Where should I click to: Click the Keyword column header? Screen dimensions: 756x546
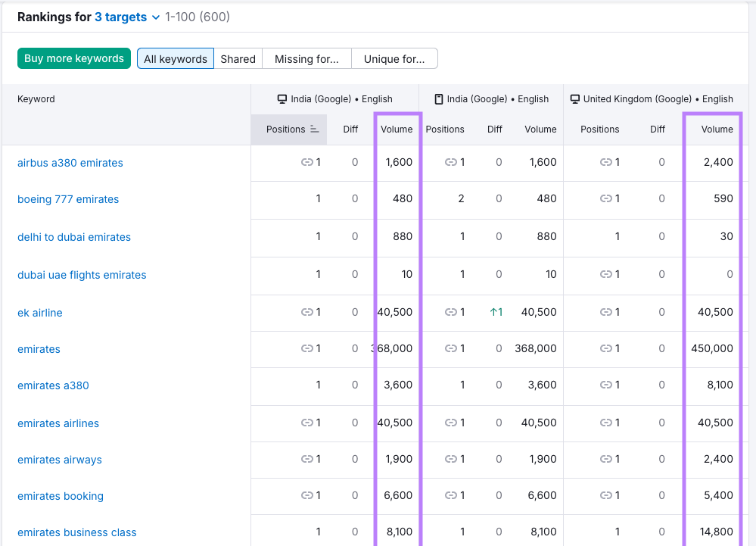[x=36, y=99]
